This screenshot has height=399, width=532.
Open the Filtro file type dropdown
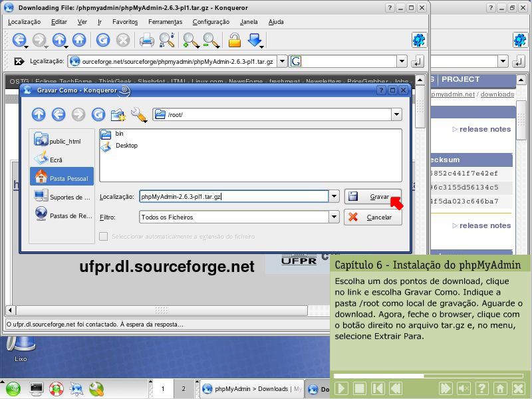coord(334,217)
